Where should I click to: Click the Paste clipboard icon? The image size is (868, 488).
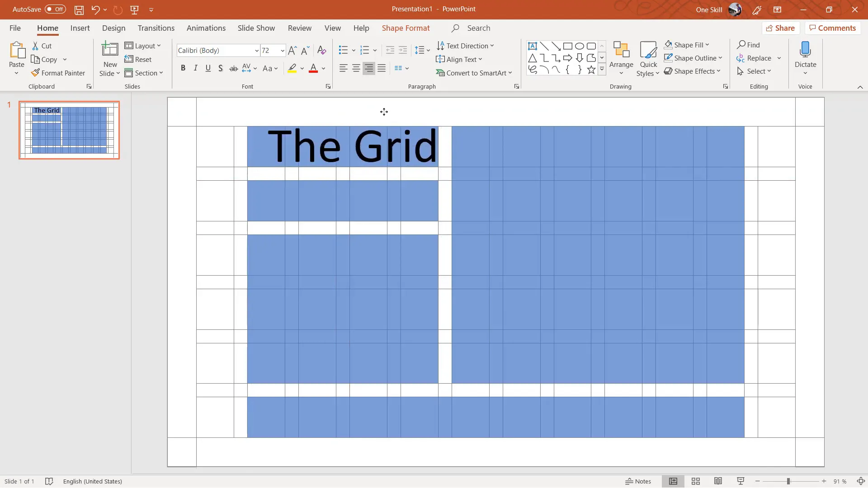[x=17, y=50]
